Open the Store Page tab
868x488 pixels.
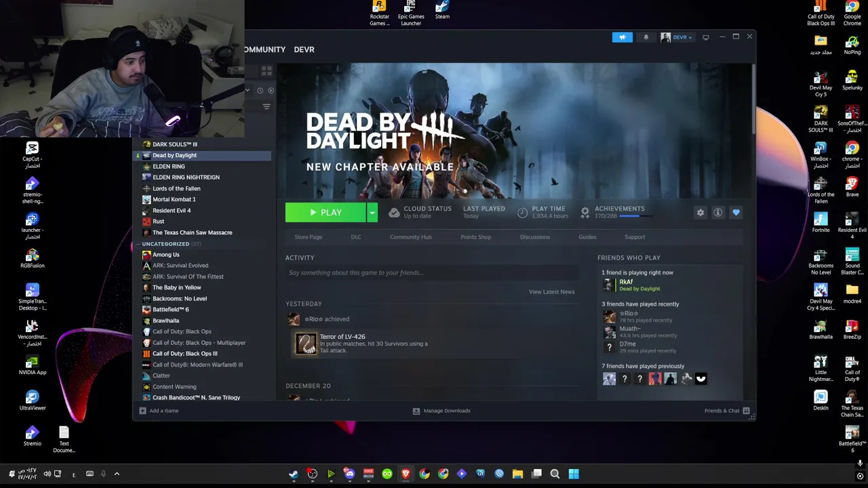point(309,237)
